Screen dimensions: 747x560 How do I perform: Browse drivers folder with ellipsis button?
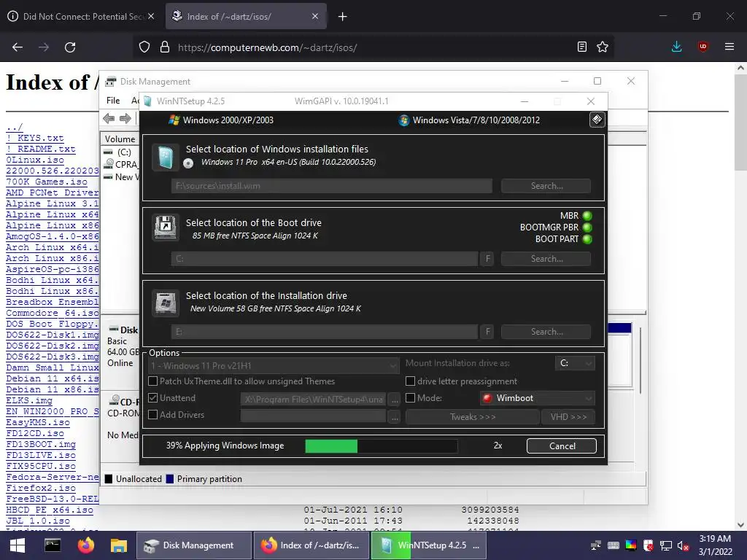pyautogui.click(x=395, y=417)
